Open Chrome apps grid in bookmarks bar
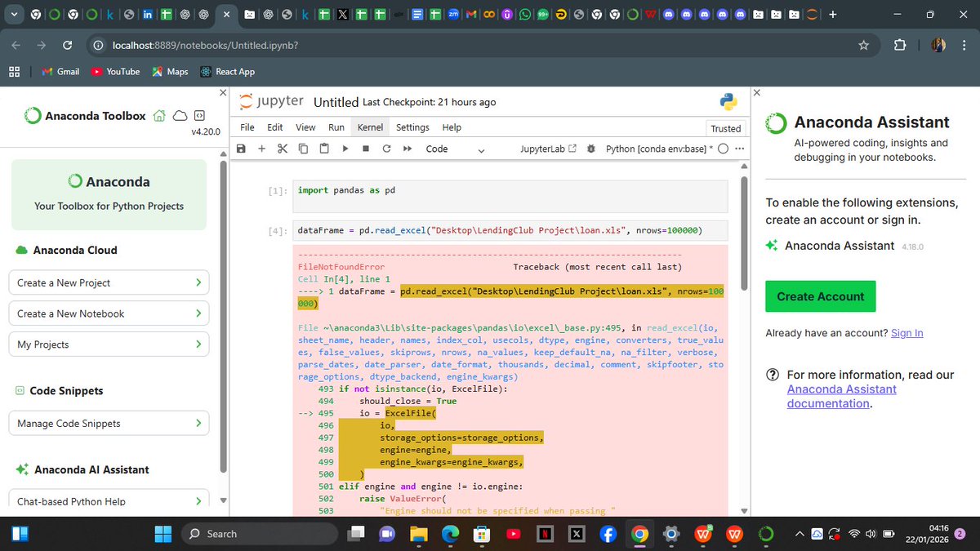The width and height of the screenshot is (980, 551). [14, 72]
